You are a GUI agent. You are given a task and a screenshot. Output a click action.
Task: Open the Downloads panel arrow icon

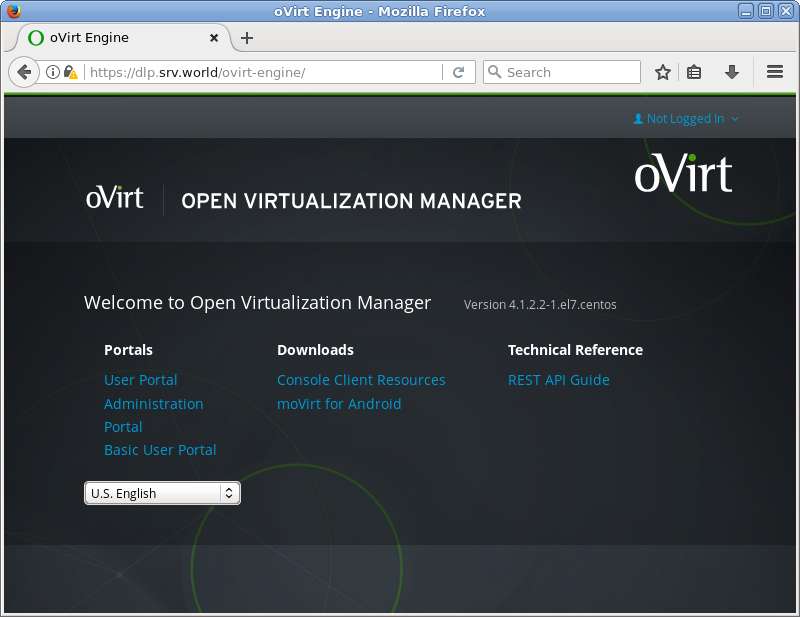[731, 72]
